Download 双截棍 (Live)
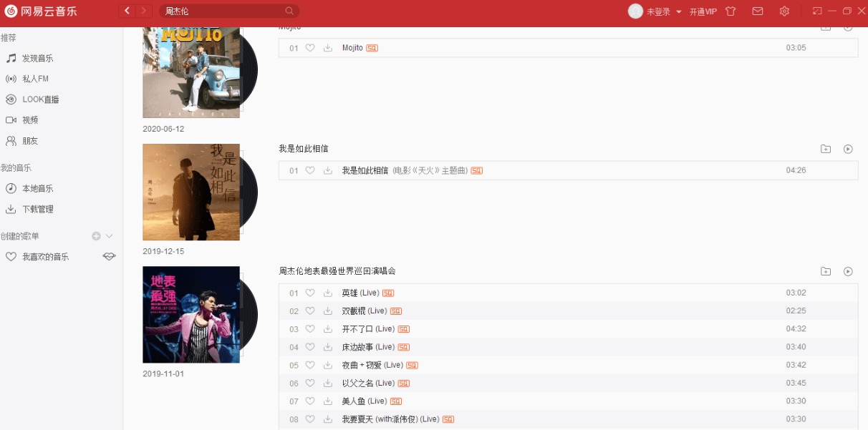 pos(328,311)
